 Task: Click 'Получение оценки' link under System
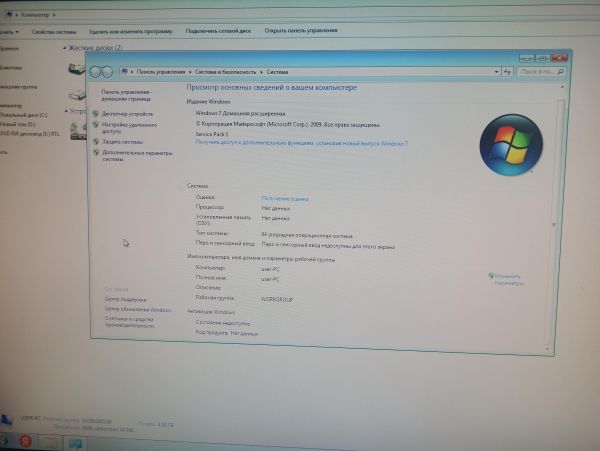click(x=285, y=199)
